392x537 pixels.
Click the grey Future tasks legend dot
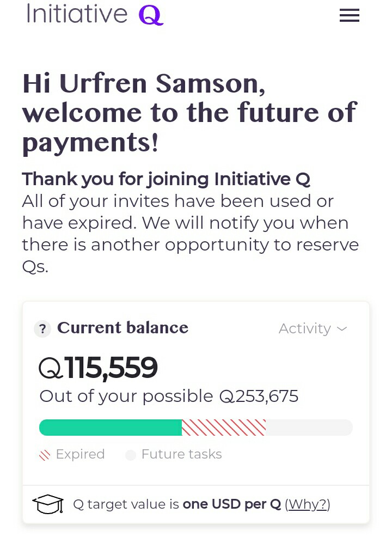(x=131, y=455)
